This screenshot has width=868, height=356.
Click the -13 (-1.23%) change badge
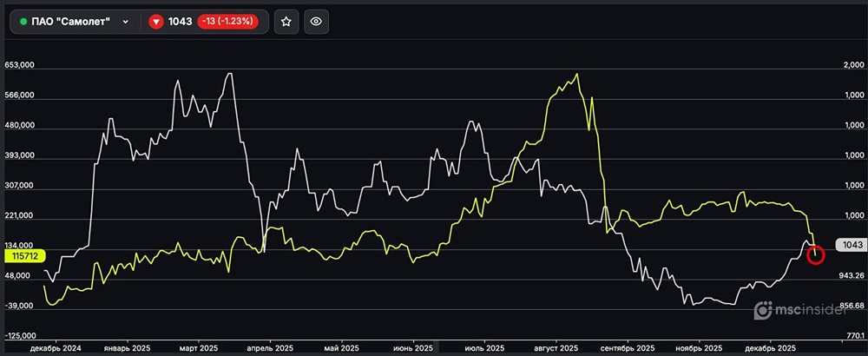click(229, 22)
